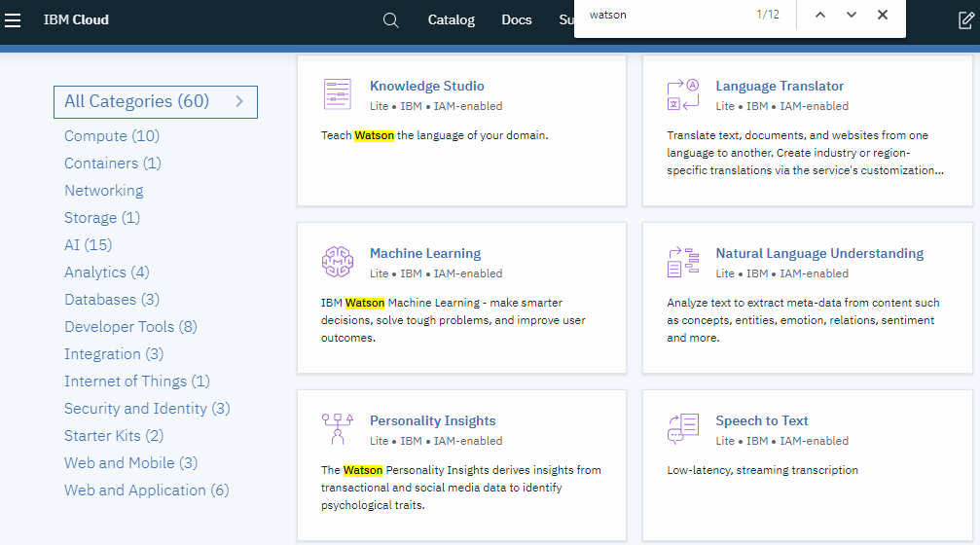Filter by Developer Tools (8) category
Image resolution: width=980 pixels, height=545 pixels.
click(130, 327)
